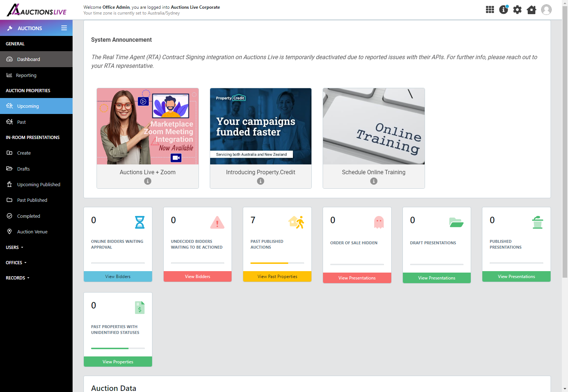Screen dimensions: 568x392
Task: Click View Bidders for online bidders waiting
Action: (x=118, y=277)
